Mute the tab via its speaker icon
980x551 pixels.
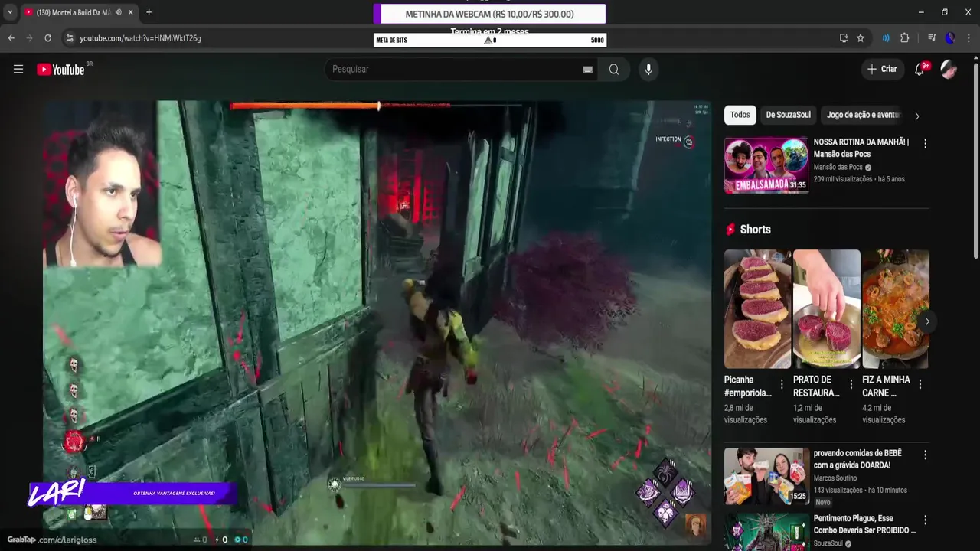coord(118,12)
